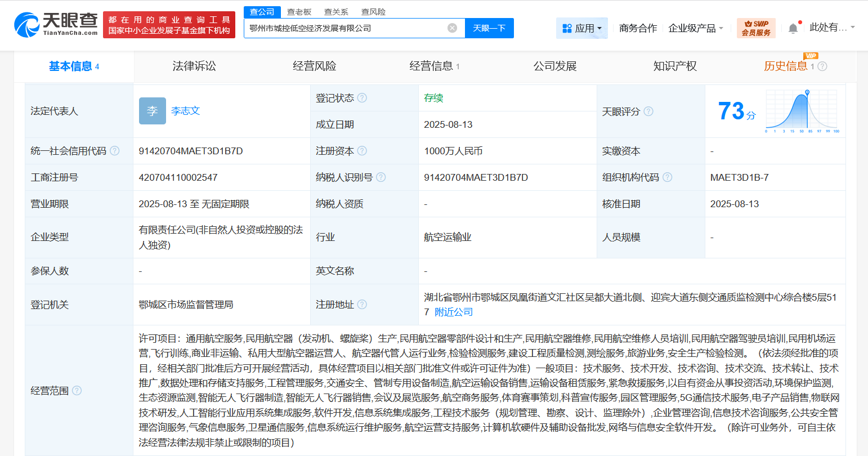This screenshot has width=868, height=456.
Task: Click help icon beside 经营范围
Action: (77, 391)
